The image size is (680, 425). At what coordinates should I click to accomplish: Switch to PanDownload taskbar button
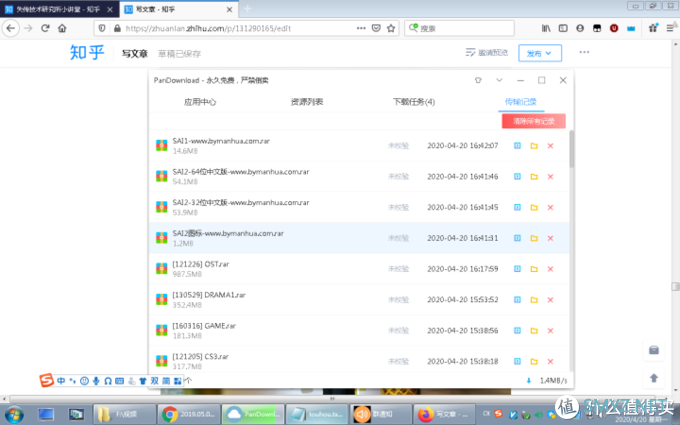pyautogui.click(x=253, y=415)
